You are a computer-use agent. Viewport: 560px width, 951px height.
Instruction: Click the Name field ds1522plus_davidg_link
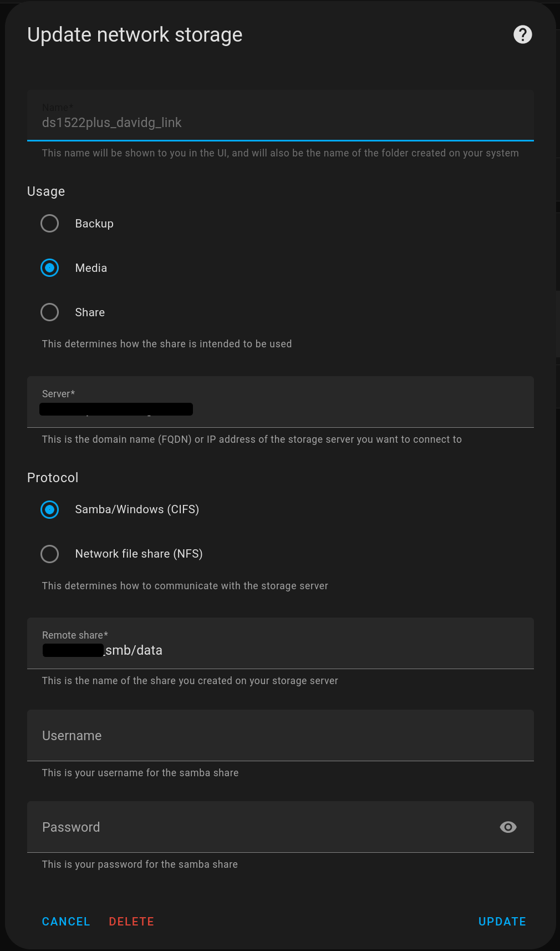281,115
